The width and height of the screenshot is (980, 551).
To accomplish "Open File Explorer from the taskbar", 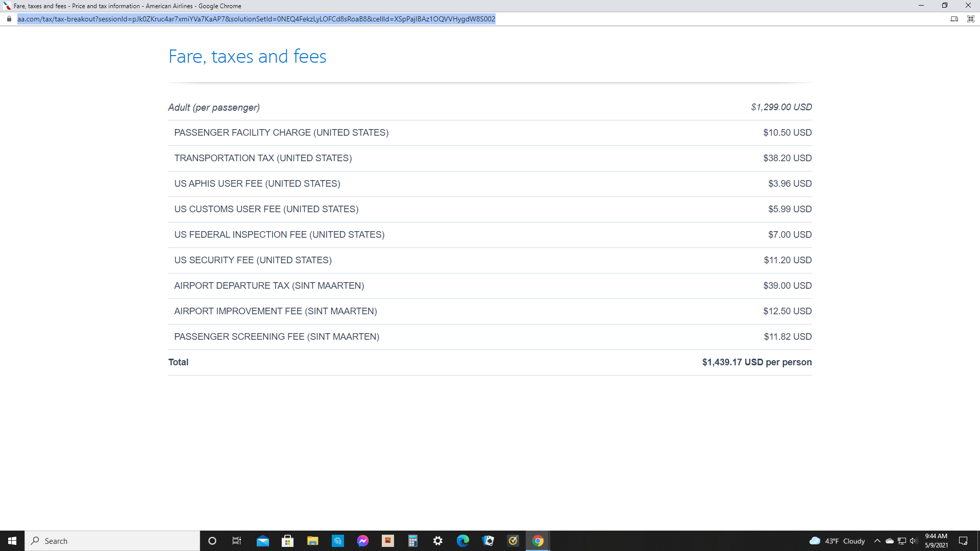I will pyautogui.click(x=312, y=541).
